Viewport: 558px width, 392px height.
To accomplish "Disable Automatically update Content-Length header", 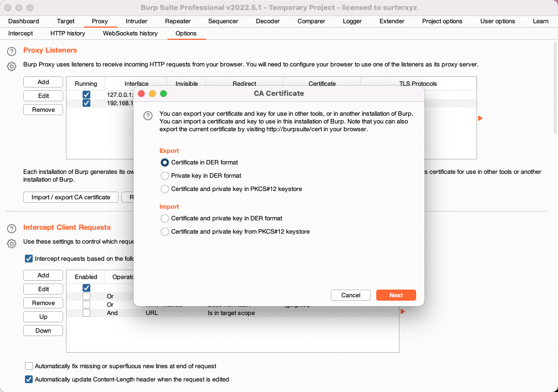I will click(29, 379).
